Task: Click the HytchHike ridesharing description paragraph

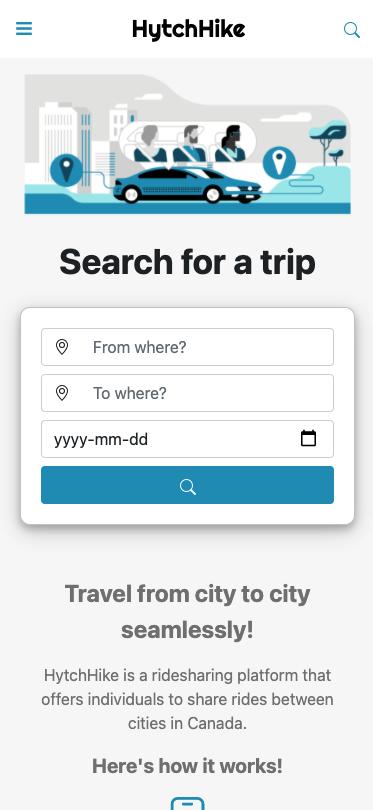Action: pyautogui.click(x=188, y=699)
